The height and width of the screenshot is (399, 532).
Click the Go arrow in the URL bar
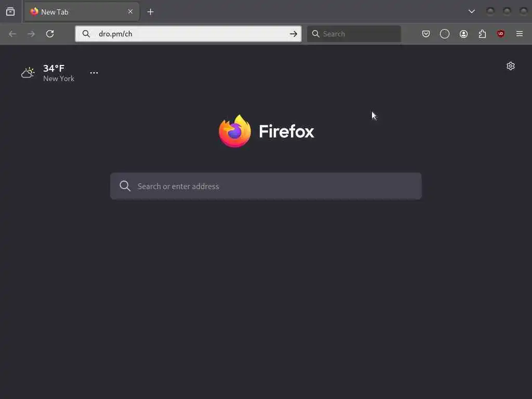294,34
